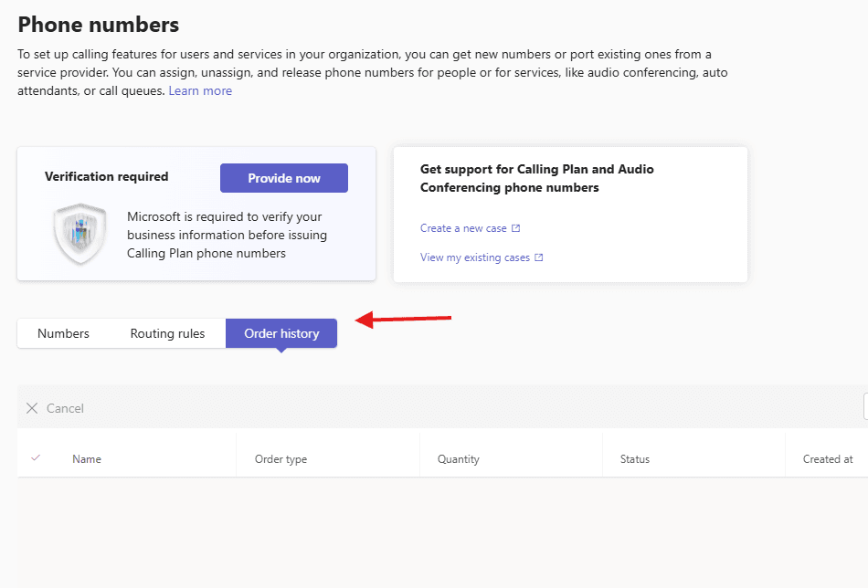The height and width of the screenshot is (588, 868).
Task: Follow the View my existing cases link
Action: 475,257
